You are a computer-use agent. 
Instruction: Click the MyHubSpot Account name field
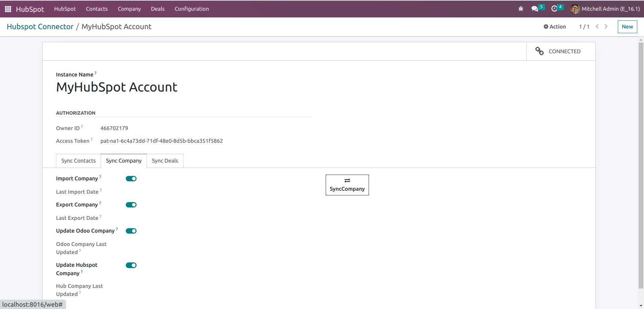click(x=117, y=87)
